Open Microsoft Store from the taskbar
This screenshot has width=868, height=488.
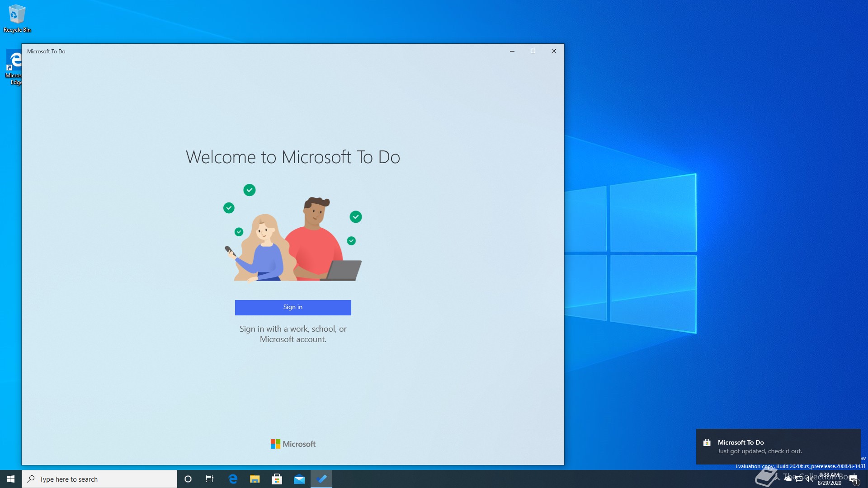(277, 479)
